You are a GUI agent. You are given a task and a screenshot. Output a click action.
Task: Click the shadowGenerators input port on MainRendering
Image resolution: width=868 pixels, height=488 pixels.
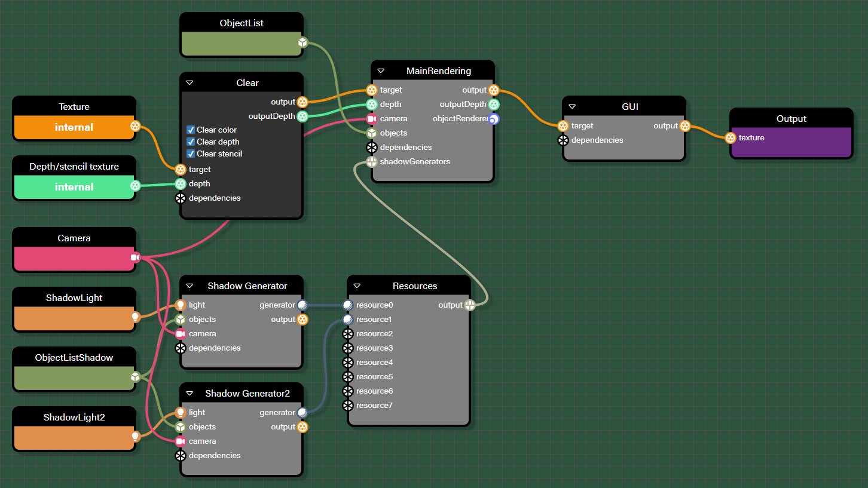click(x=372, y=161)
